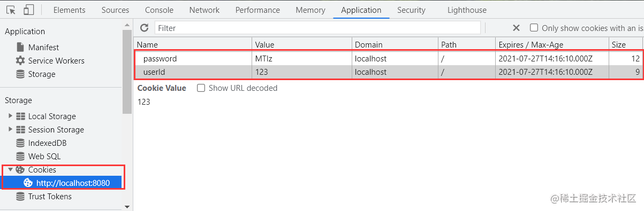Image resolution: width=644 pixels, height=211 pixels.
Task: Click the IndexedDB database icon
Action: tap(20, 143)
